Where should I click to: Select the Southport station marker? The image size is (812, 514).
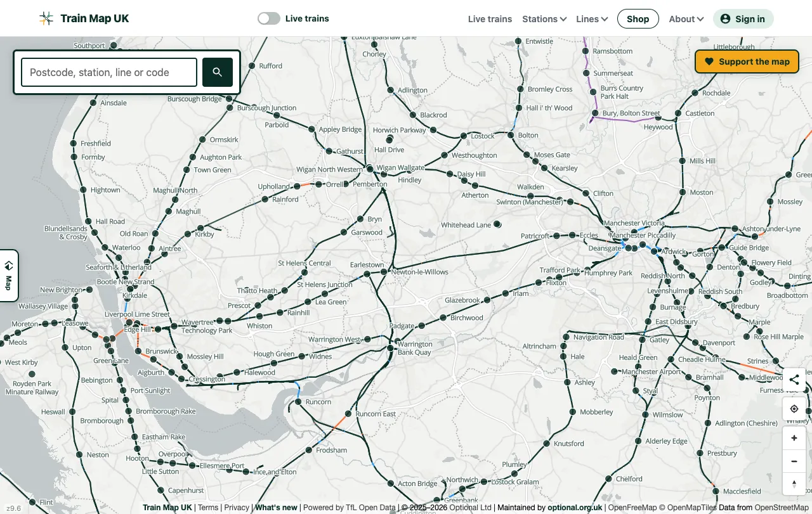(114, 46)
